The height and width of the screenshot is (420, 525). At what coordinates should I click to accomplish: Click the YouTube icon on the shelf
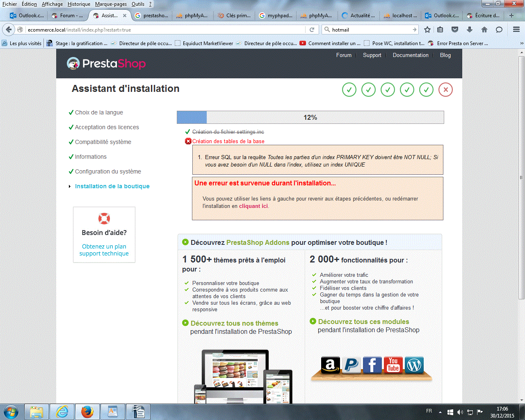(x=393, y=365)
